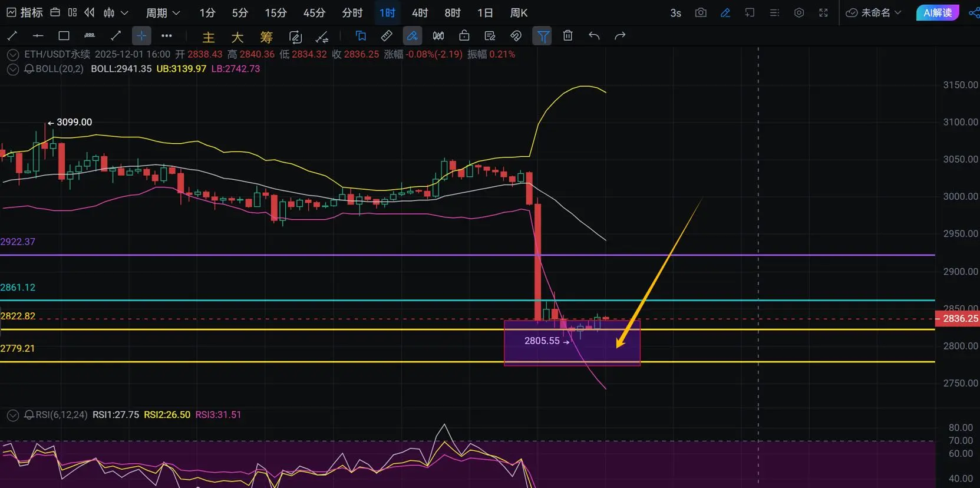Delete drawings with trash icon
The height and width of the screenshot is (488, 980).
click(568, 36)
